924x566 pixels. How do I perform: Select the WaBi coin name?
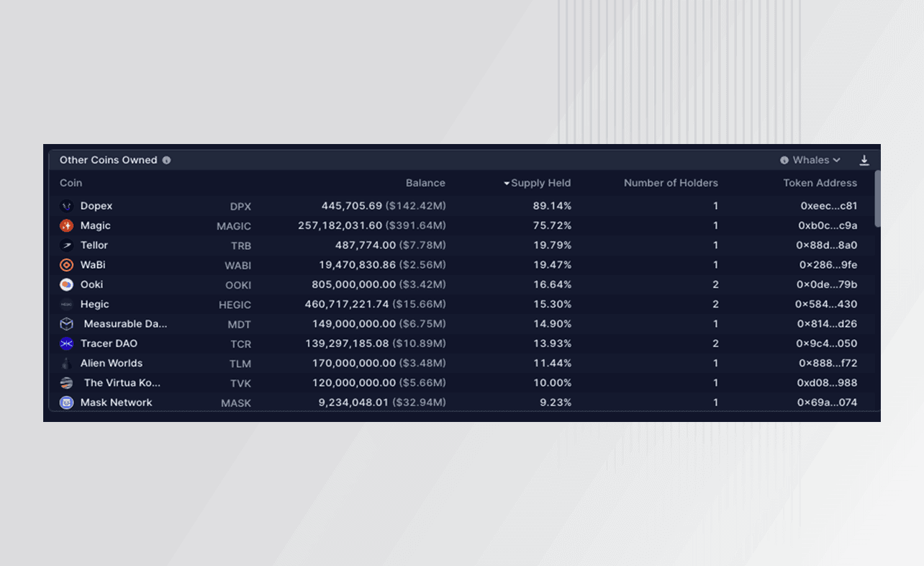click(x=93, y=265)
